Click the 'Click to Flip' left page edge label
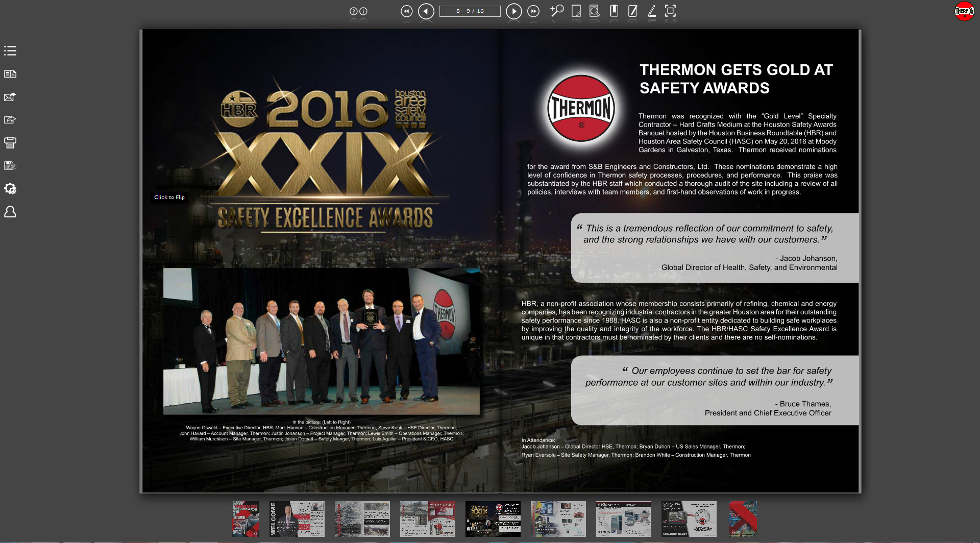The height and width of the screenshot is (543, 980). pos(169,198)
